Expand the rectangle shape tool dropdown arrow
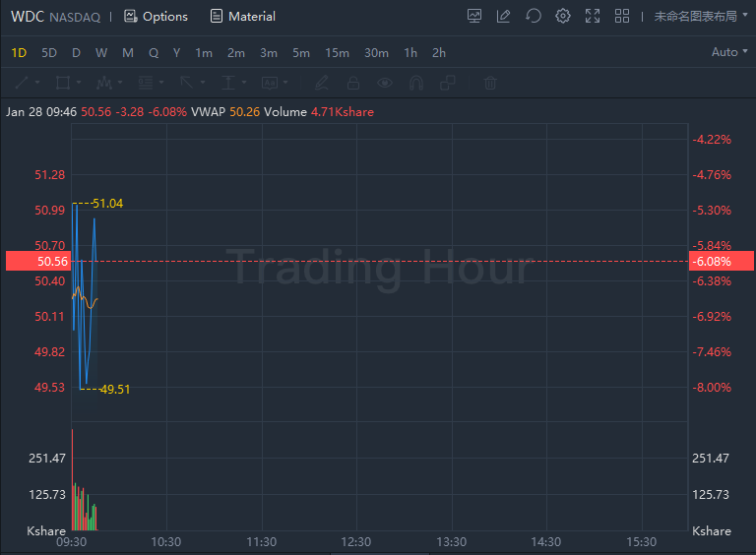Image resolution: width=756 pixels, height=555 pixels. 81,83
